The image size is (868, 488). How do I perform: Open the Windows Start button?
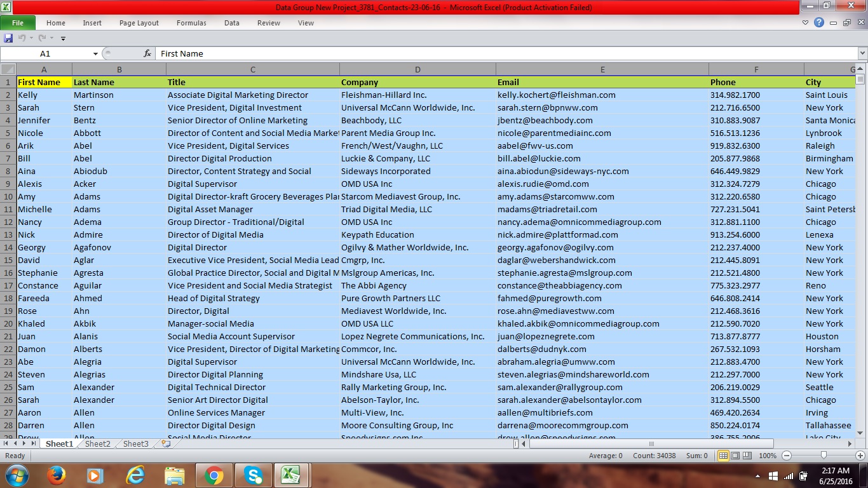tap(17, 475)
